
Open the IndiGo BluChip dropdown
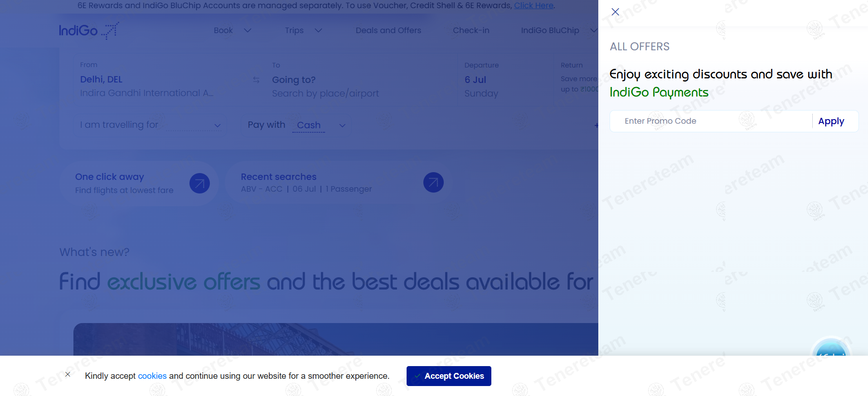tap(558, 30)
